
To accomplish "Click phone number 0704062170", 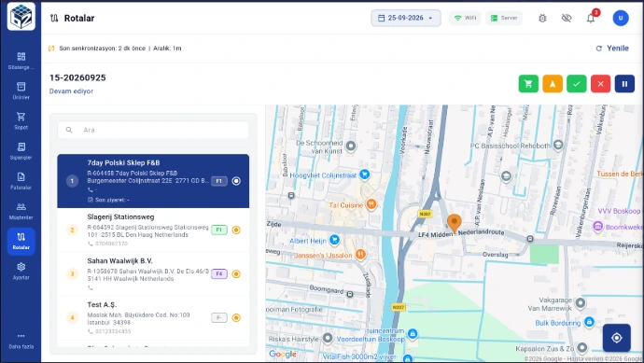I will [111, 244].
